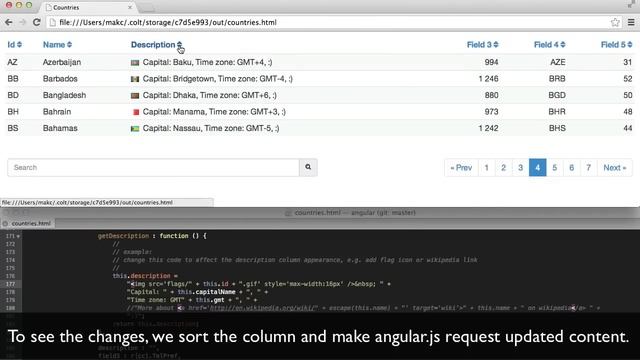Click the Barbados flag icon
The height and width of the screenshot is (360, 640).
point(135,79)
